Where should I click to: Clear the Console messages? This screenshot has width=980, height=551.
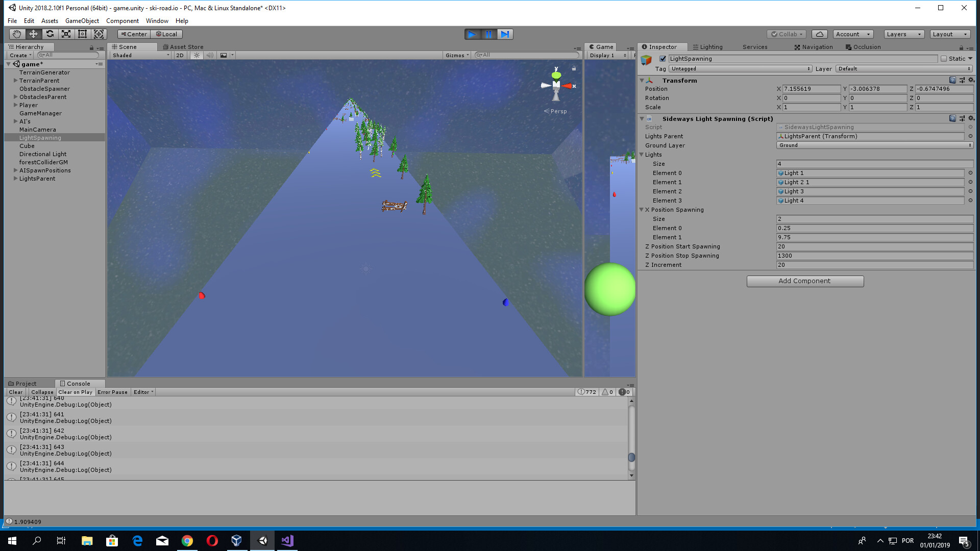point(15,392)
